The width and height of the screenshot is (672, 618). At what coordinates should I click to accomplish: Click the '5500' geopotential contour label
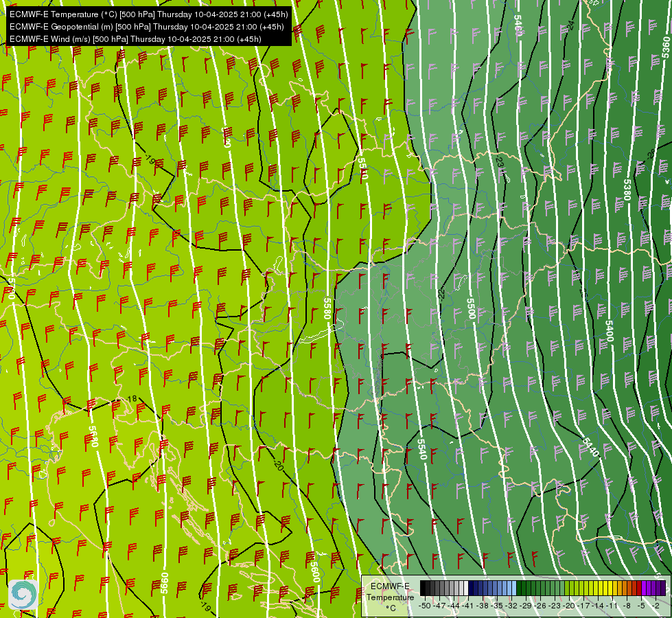tap(471, 309)
